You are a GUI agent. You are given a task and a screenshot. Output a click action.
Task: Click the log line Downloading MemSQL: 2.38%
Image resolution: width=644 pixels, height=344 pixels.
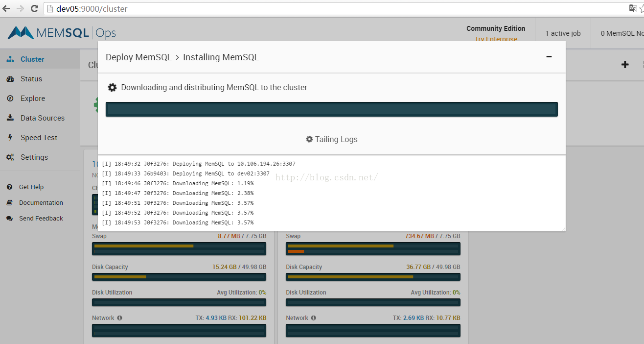[x=178, y=193]
